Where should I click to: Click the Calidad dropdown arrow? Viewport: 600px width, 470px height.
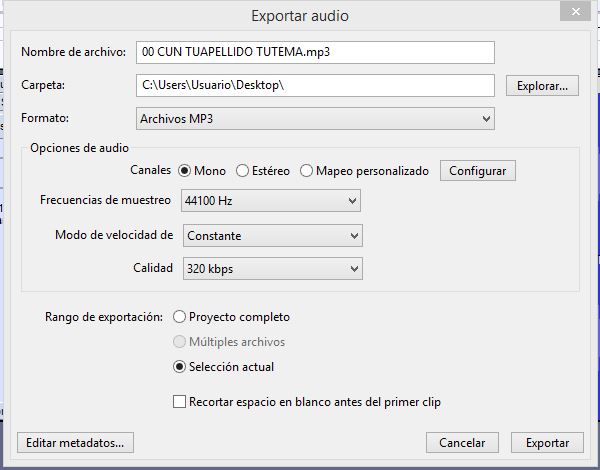pyautogui.click(x=353, y=269)
